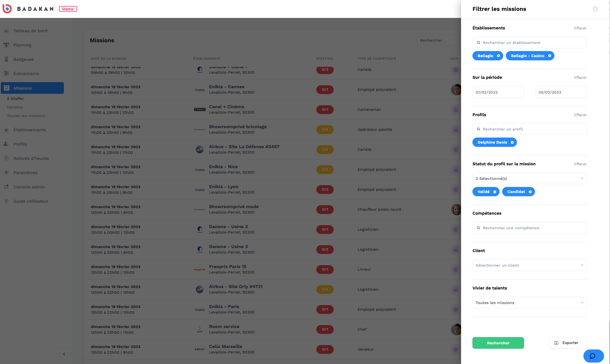Click the Planning sidebar icon
610x364 pixels.
6,45
